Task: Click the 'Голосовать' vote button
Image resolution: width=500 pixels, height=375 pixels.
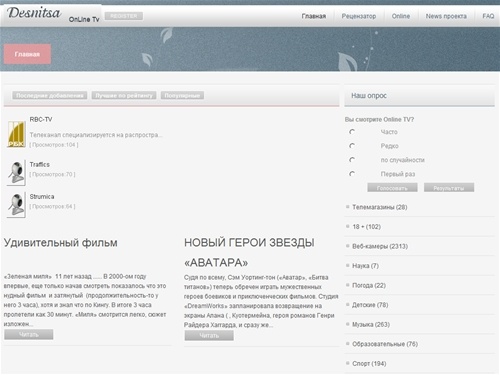Action: pos(392,188)
